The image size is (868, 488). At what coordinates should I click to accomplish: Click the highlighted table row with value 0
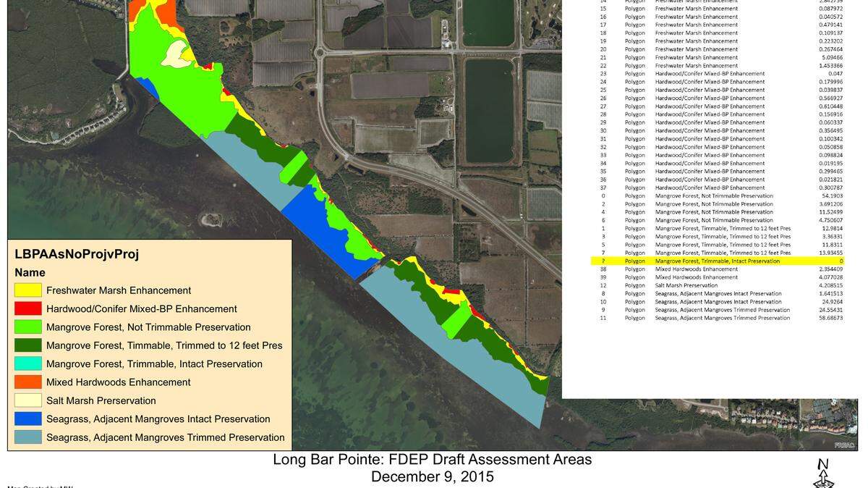[718, 261]
